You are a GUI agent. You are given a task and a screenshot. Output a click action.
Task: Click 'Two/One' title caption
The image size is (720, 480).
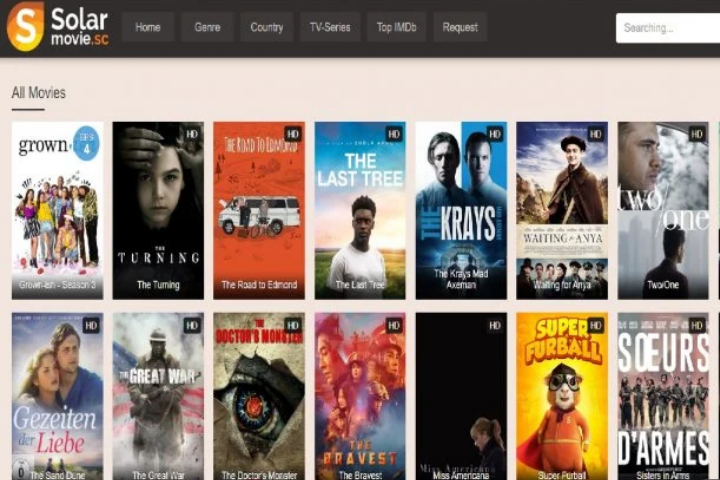(x=663, y=285)
